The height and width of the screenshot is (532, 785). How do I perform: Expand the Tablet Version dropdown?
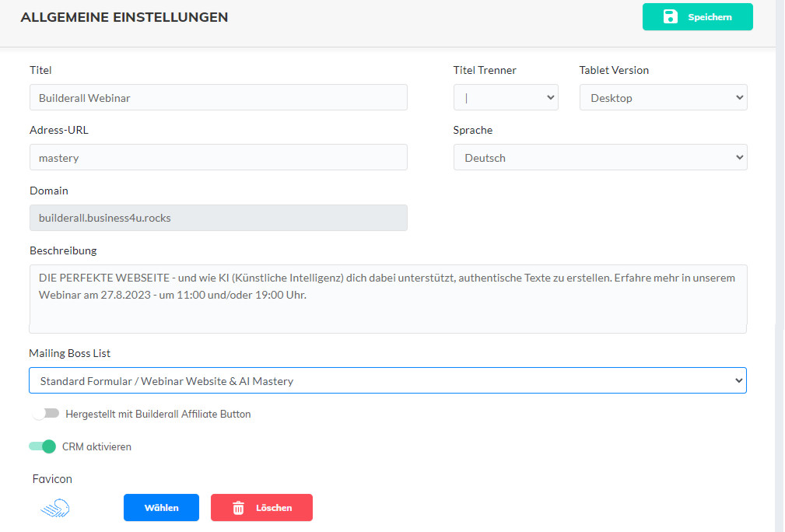[x=663, y=97]
